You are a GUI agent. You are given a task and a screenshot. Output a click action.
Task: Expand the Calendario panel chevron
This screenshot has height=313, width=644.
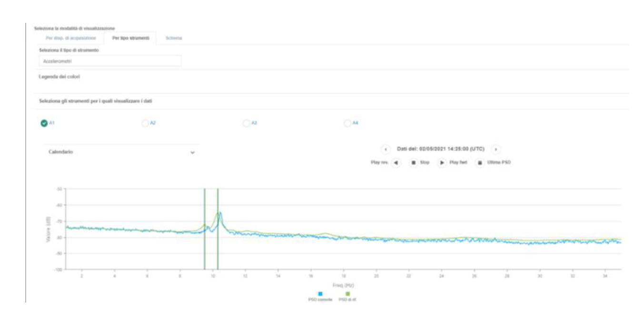click(193, 152)
